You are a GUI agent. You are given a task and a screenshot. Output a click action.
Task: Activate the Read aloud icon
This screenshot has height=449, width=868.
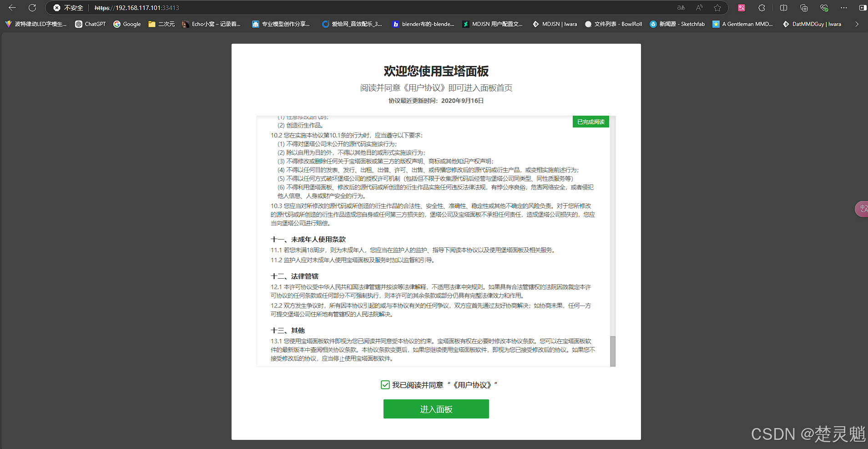[699, 8]
